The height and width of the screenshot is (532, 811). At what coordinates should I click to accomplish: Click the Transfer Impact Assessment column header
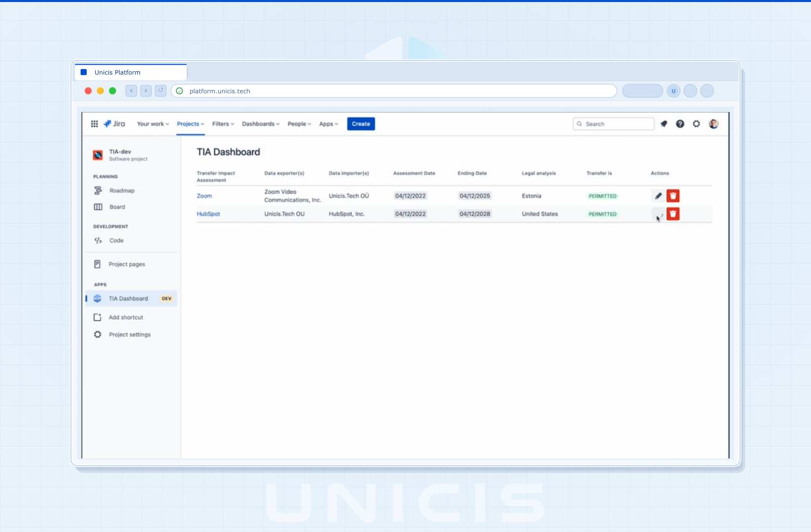click(216, 176)
